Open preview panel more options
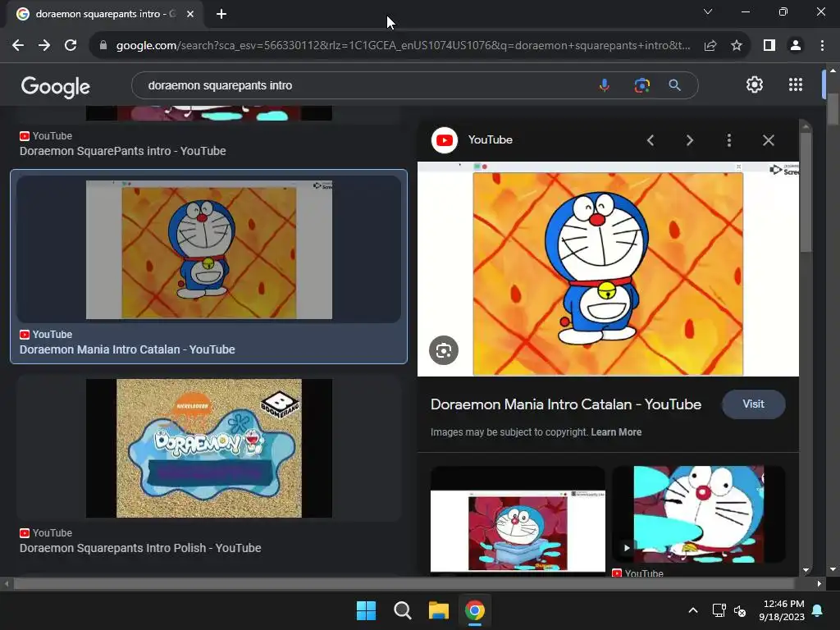 [728, 140]
